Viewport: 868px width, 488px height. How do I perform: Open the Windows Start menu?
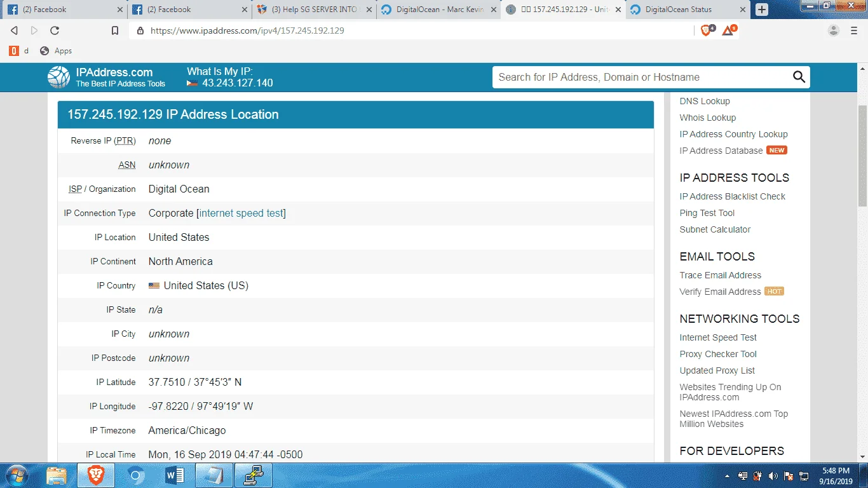(x=16, y=475)
